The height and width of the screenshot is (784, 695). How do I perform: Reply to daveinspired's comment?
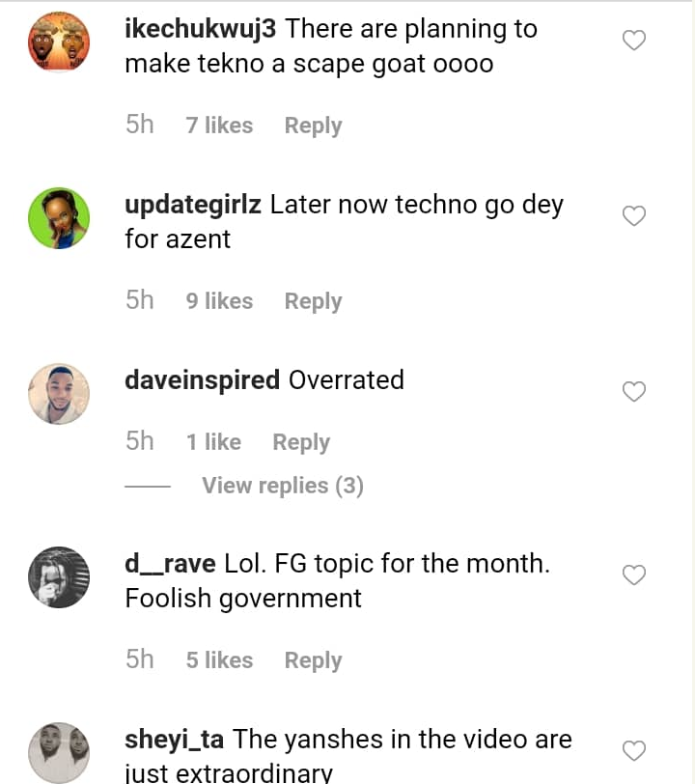(x=301, y=442)
